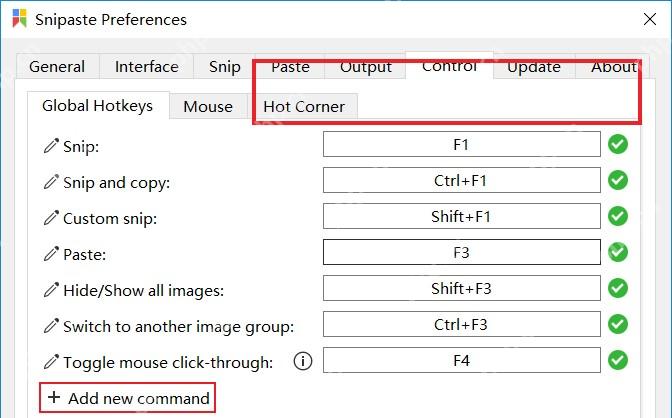
Task: Open the Interface tab
Action: point(147,67)
